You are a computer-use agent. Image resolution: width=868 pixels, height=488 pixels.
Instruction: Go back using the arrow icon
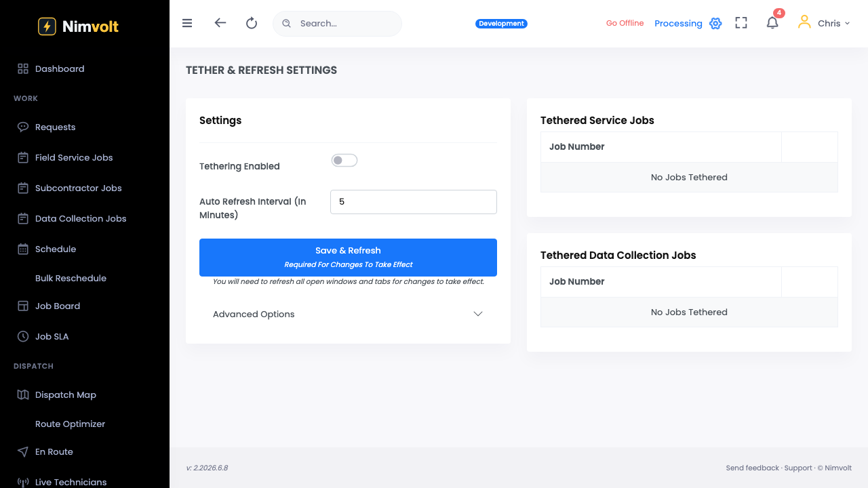point(220,23)
